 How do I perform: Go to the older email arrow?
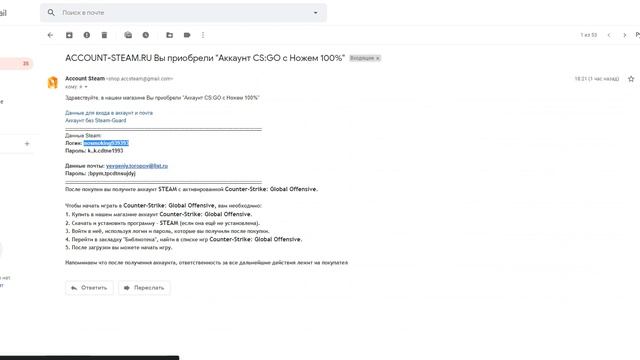coord(624,35)
